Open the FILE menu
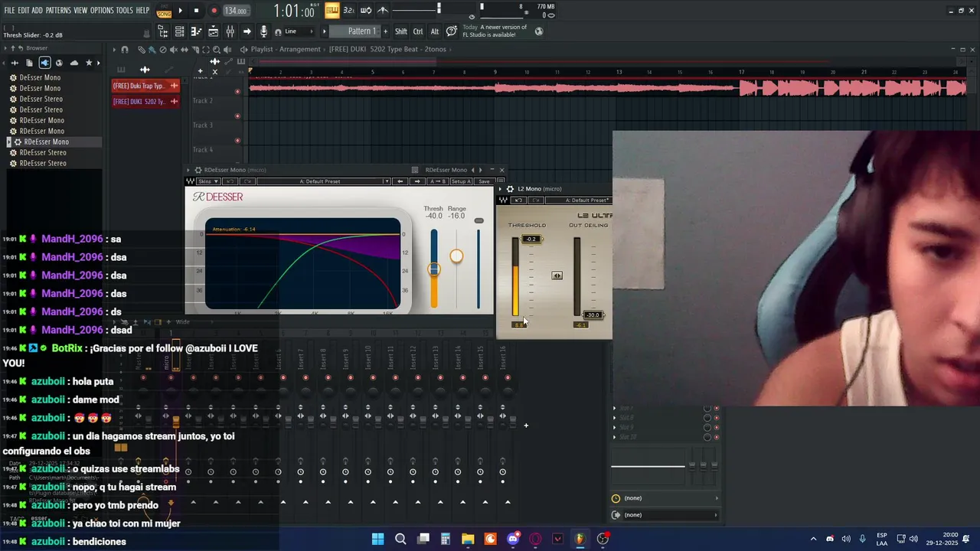980x551 pixels. coord(9,11)
